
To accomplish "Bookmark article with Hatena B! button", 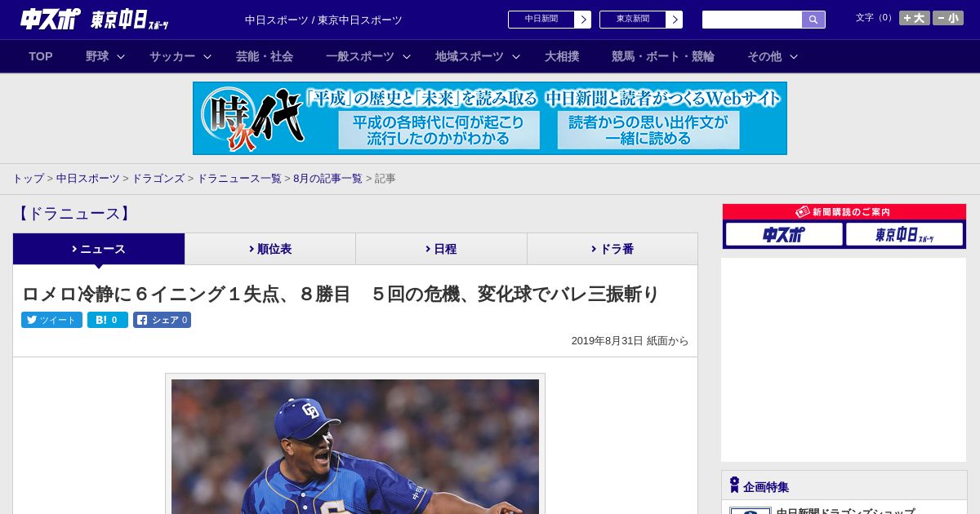I will click(108, 320).
